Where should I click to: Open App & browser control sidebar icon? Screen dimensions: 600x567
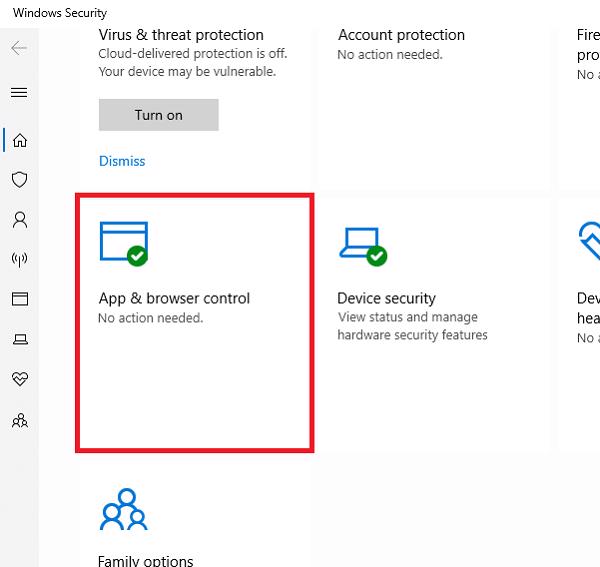[x=20, y=299]
